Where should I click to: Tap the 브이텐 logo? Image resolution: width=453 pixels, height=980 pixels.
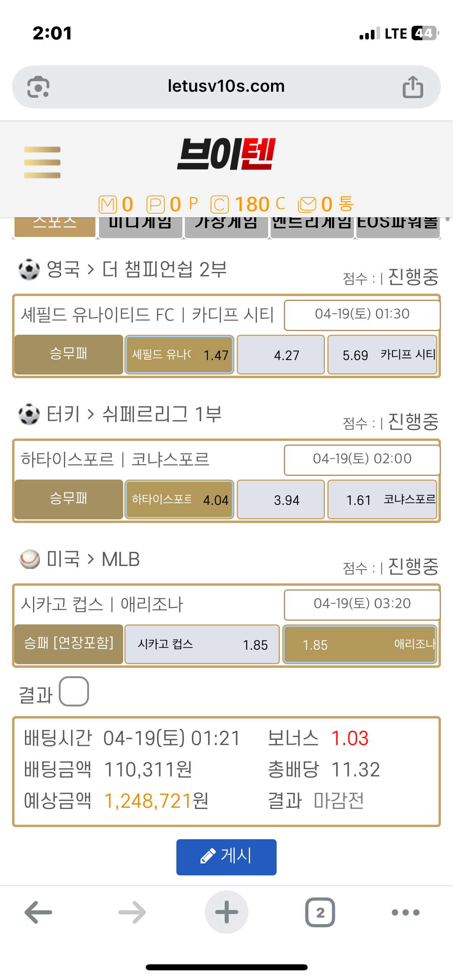tap(226, 154)
